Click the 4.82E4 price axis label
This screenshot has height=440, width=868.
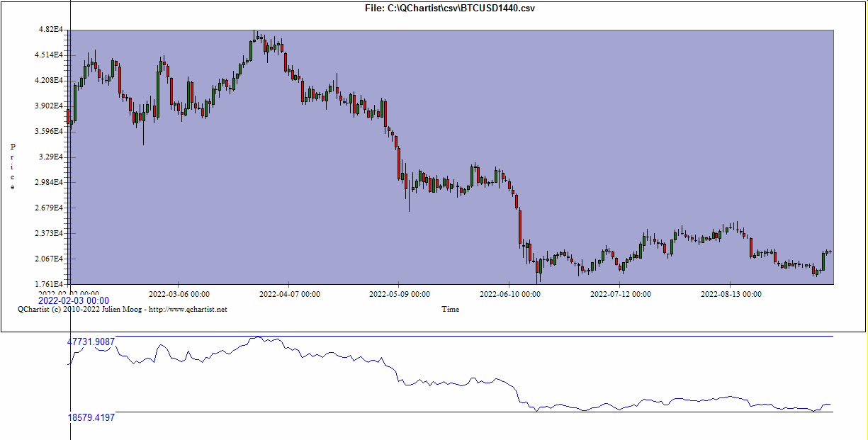pyautogui.click(x=52, y=30)
